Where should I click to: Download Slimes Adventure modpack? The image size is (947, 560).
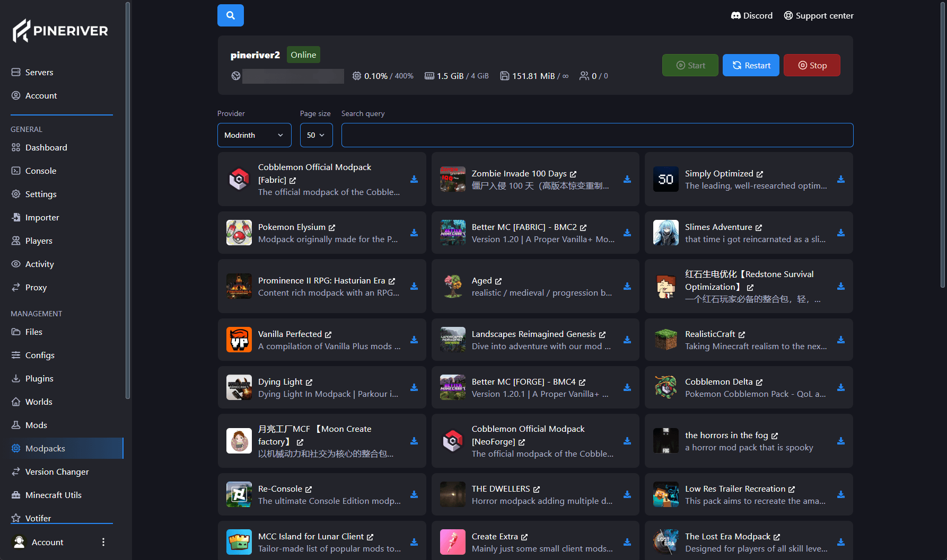[841, 233]
